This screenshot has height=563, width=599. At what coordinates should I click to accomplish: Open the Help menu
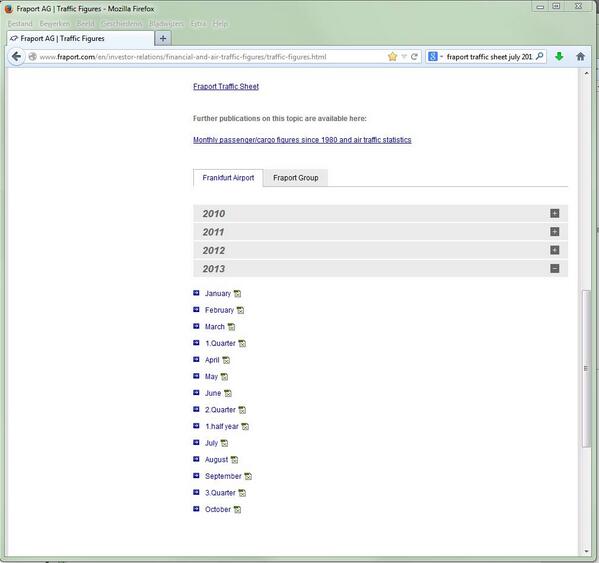tap(220, 24)
